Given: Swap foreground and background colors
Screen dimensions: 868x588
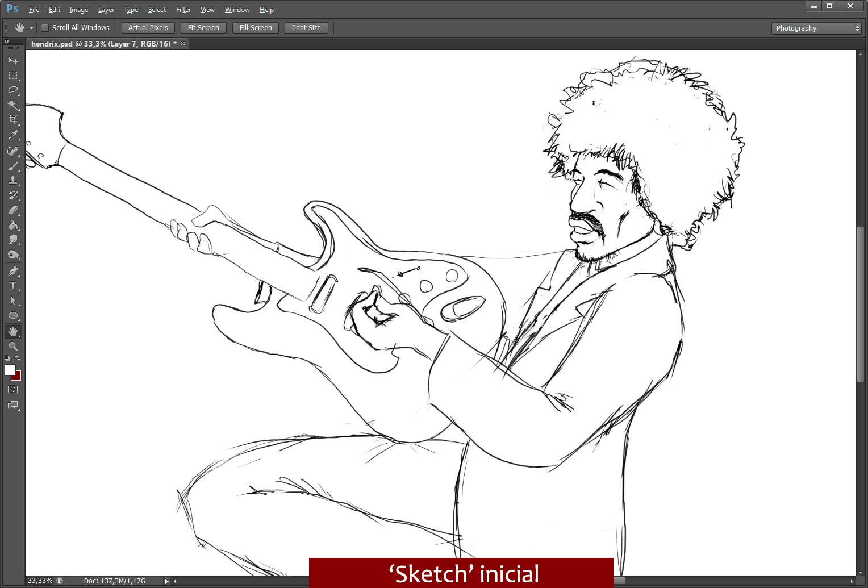Looking at the screenshot, I should [18, 358].
